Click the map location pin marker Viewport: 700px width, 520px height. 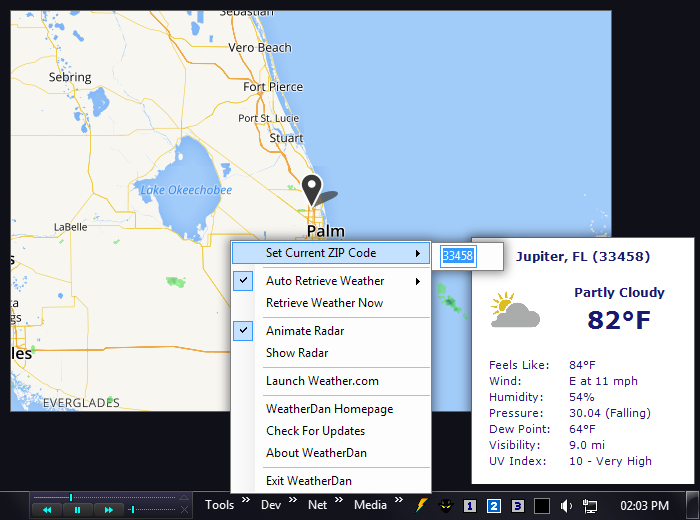(x=312, y=190)
